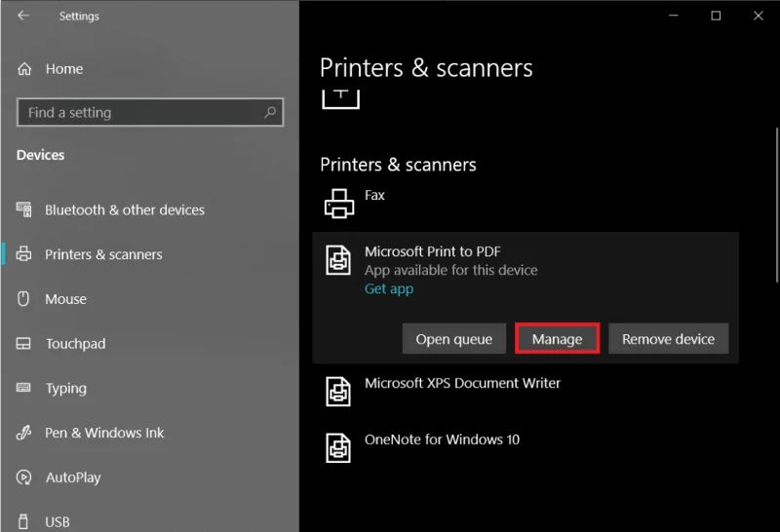Click the Open queue button
The width and height of the screenshot is (780, 532).
[x=454, y=339]
